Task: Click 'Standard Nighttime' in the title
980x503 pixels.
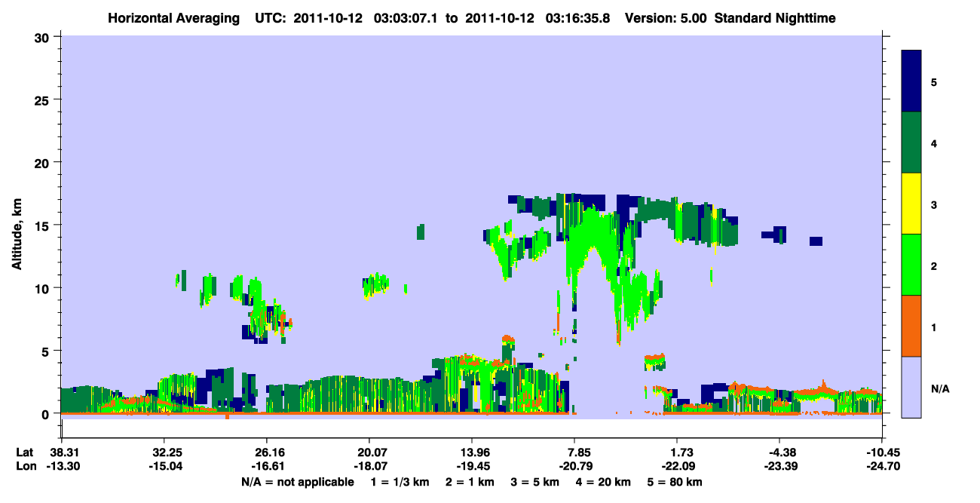Action: point(775,17)
